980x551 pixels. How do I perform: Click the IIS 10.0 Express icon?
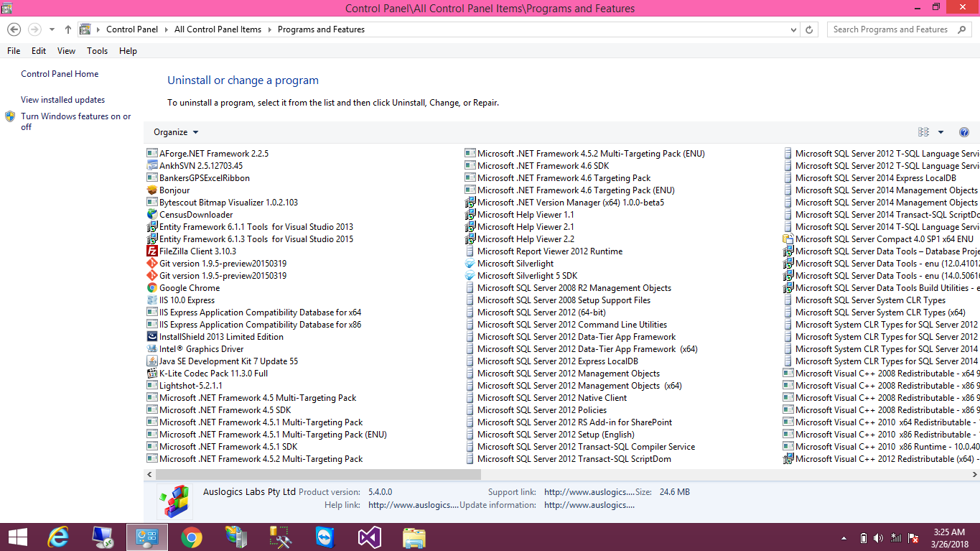pyautogui.click(x=152, y=300)
